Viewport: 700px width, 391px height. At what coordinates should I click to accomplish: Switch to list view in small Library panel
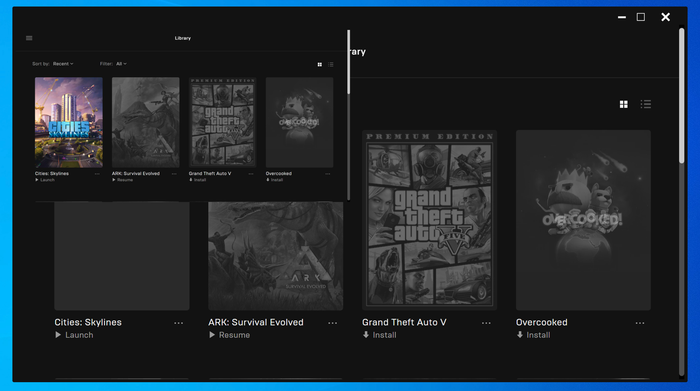click(x=331, y=65)
